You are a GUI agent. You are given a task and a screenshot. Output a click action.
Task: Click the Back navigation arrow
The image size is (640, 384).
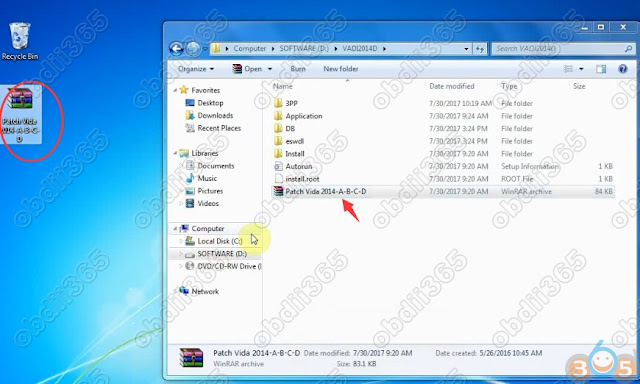coord(176,49)
